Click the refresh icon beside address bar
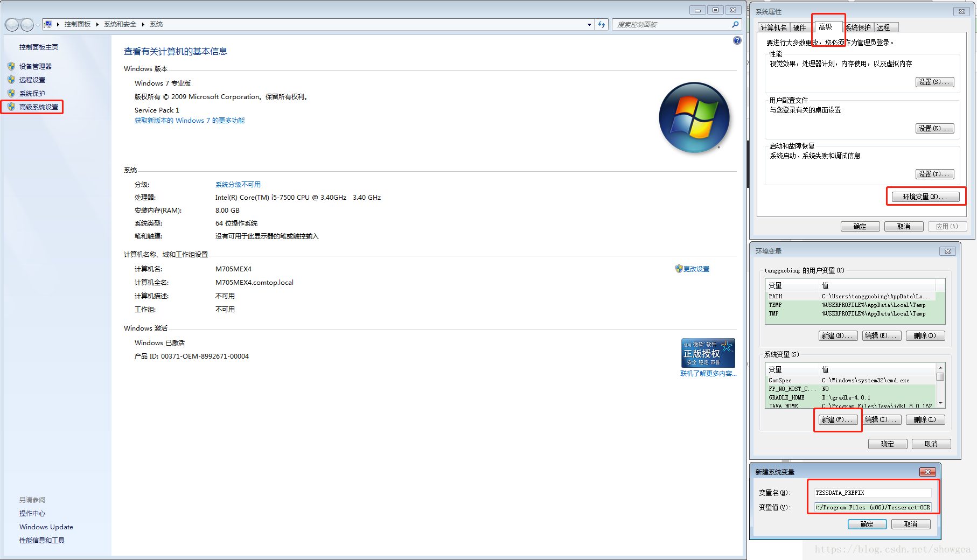977x560 pixels. point(602,25)
